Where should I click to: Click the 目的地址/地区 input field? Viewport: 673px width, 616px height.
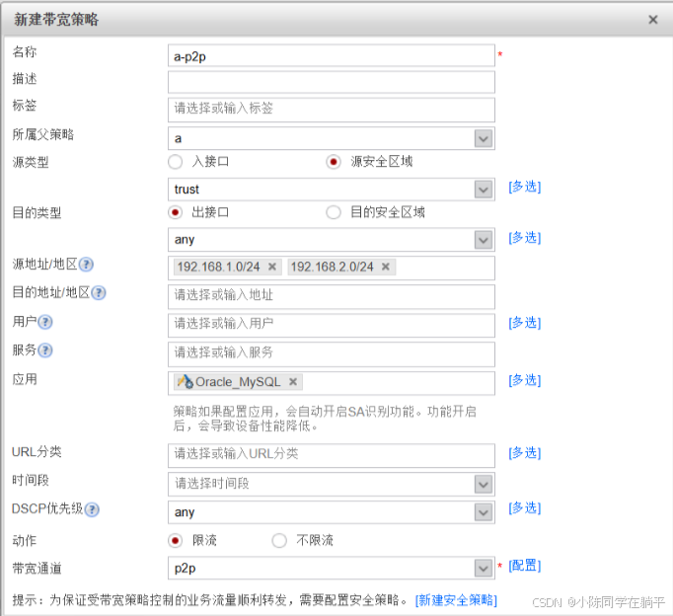332,296
